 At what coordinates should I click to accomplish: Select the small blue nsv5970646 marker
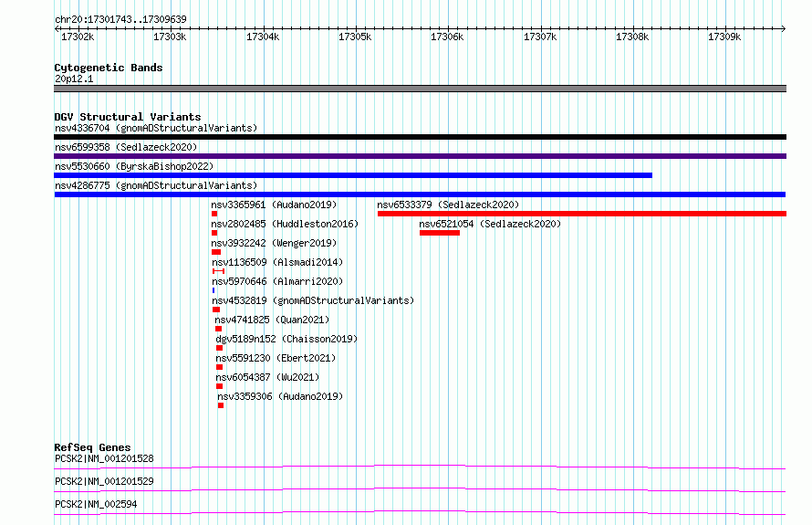click(213, 290)
